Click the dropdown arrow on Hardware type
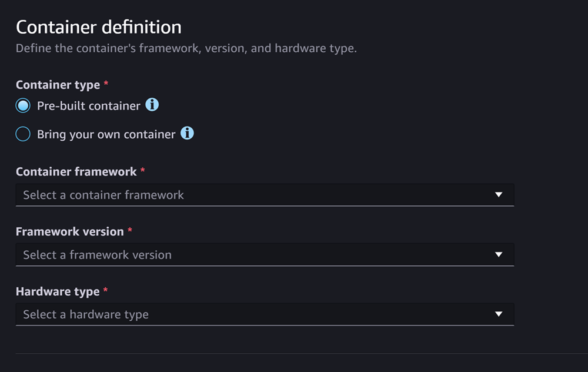The image size is (588, 372). pyautogui.click(x=500, y=314)
